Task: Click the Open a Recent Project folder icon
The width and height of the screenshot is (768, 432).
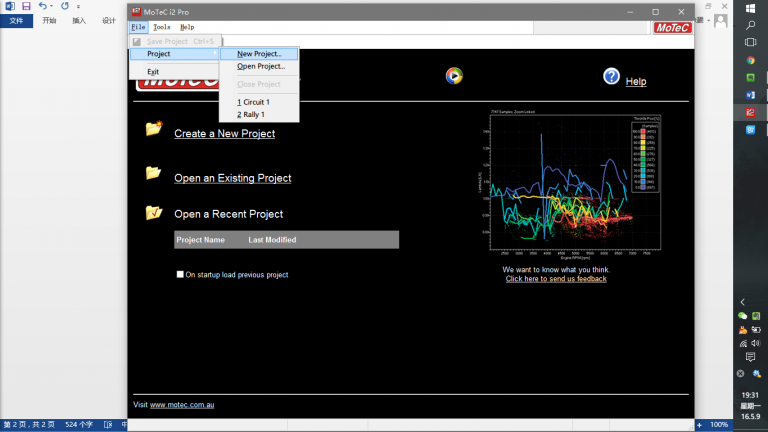Action: tap(154, 213)
